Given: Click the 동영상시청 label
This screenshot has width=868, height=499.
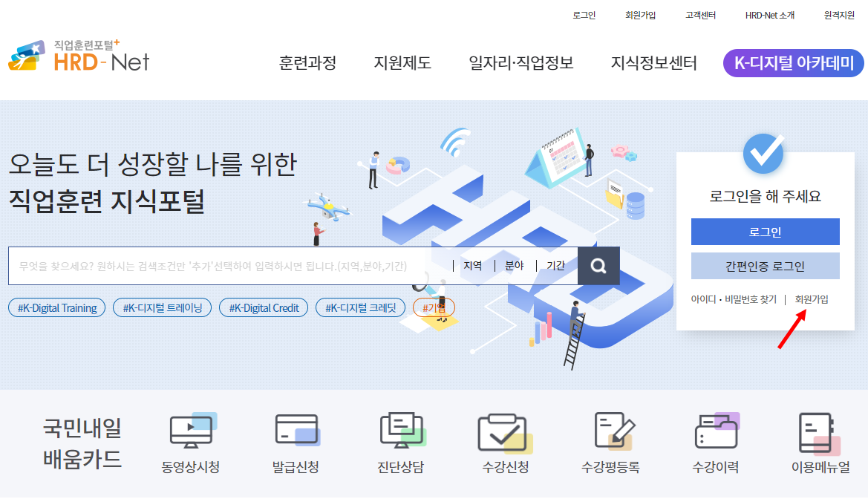Looking at the screenshot, I should click(x=190, y=467).
